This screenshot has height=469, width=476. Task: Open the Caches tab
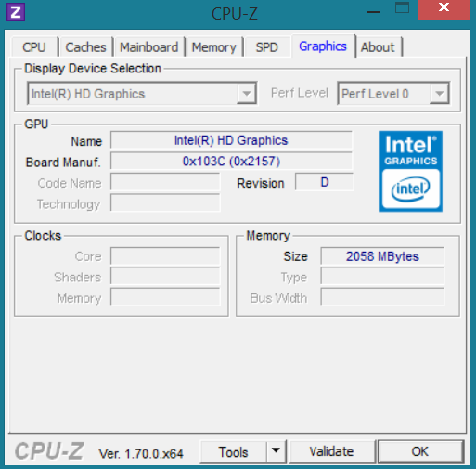85,47
